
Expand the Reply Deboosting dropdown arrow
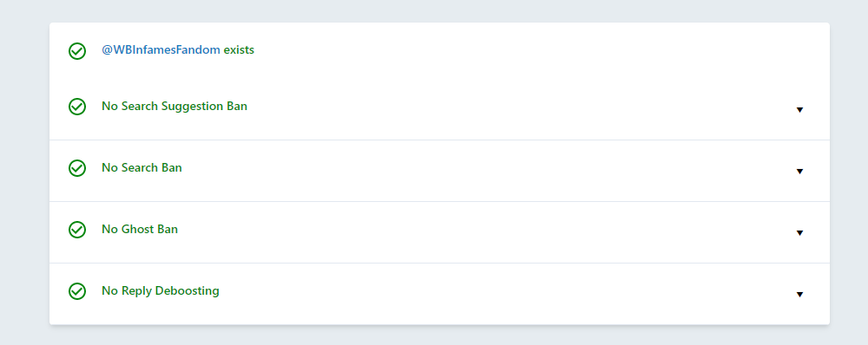pyautogui.click(x=799, y=294)
